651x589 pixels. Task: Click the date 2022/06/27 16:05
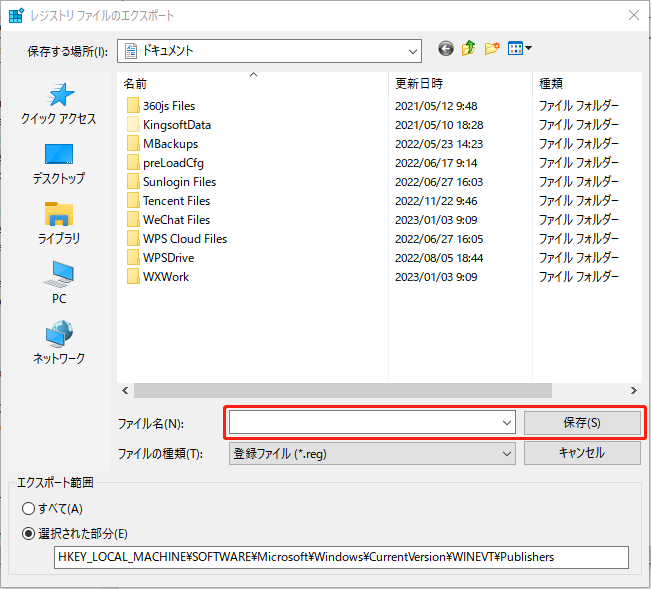[439, 239]
